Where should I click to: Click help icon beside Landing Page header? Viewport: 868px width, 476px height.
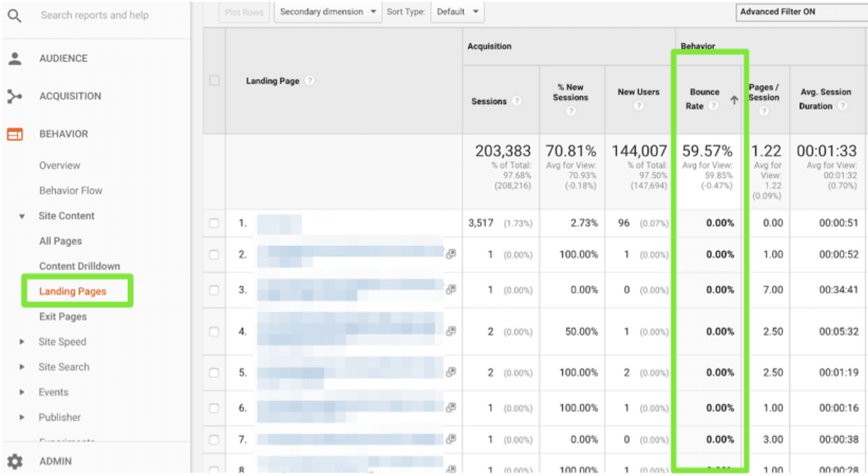click(x=310, y=81)
